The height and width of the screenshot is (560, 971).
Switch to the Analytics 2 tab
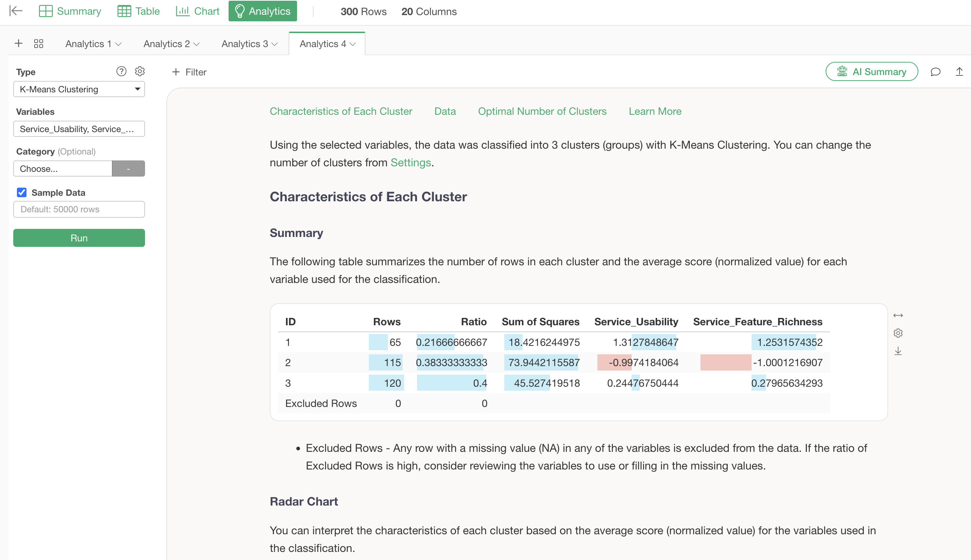167,44
